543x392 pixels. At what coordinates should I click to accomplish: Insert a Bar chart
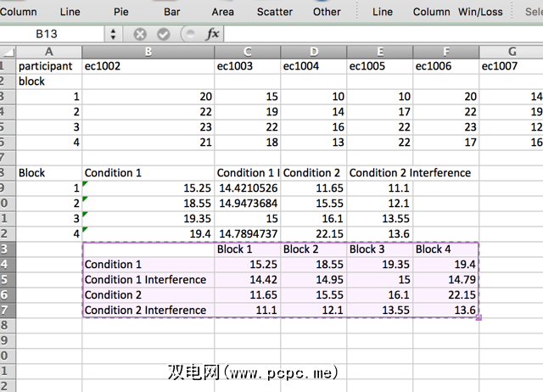point(172,12)
